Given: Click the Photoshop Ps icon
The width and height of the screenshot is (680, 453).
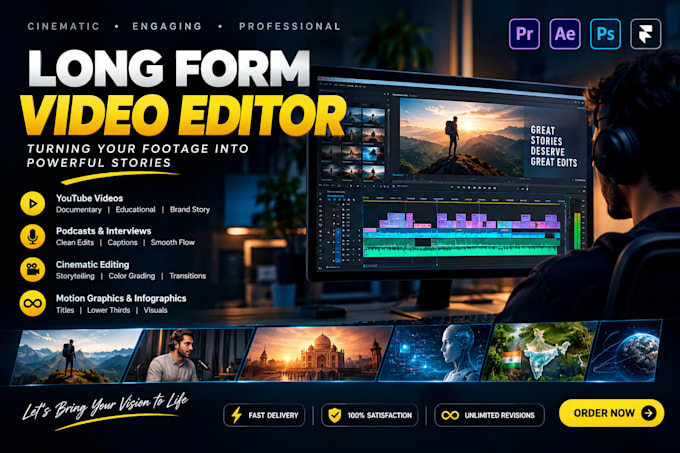Looking at the screenshot, I should tap(605, 34).
